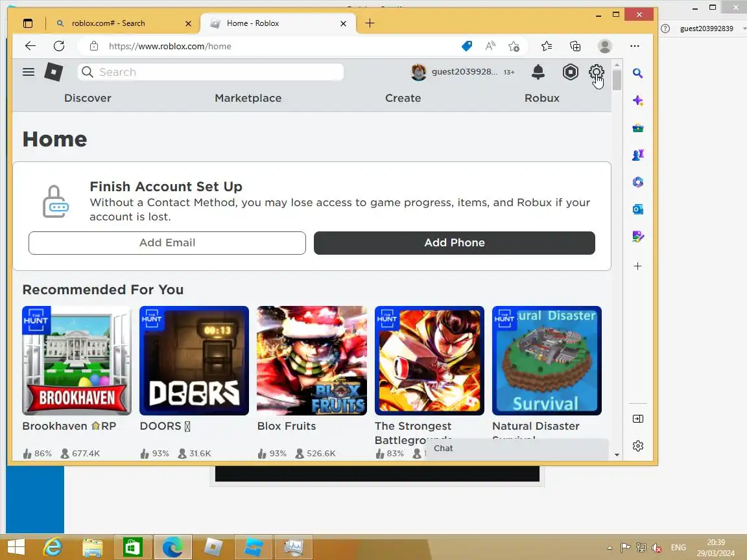Open the Roblox settings gear
Viewport: 747px width, 560px height.
596,72
